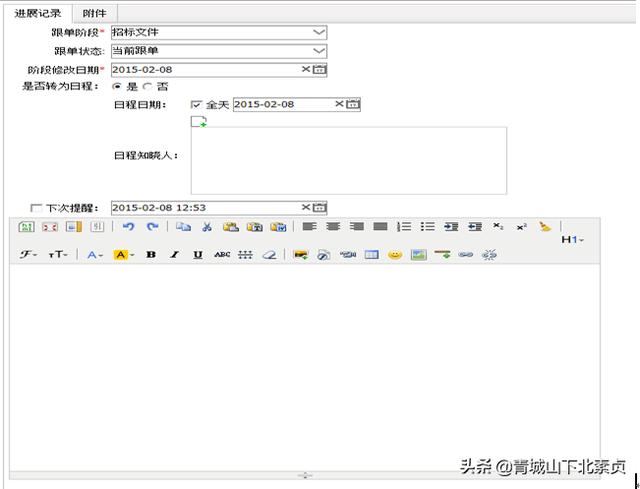Apply bold formatting with the B icon
Screen dimensions: 640x489
click(151, 255)
